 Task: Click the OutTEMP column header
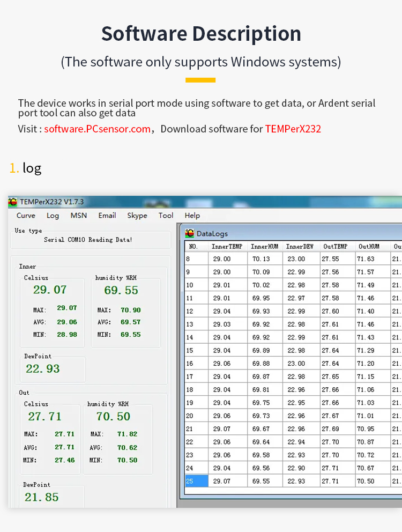[x=336, y=246]
